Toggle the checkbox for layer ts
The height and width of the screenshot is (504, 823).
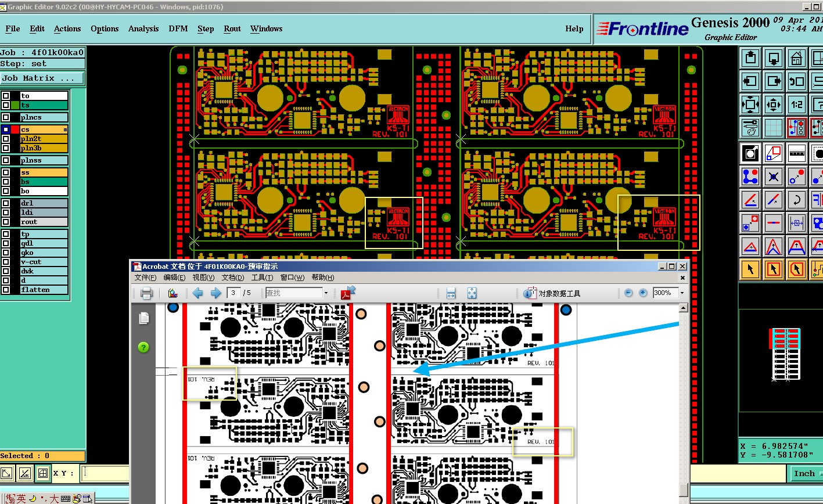point(6,105)
